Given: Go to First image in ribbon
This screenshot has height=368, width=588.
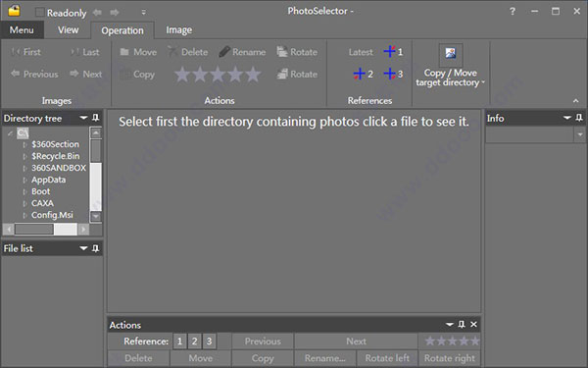Looking at the screenshot, I should coord(25,52).
